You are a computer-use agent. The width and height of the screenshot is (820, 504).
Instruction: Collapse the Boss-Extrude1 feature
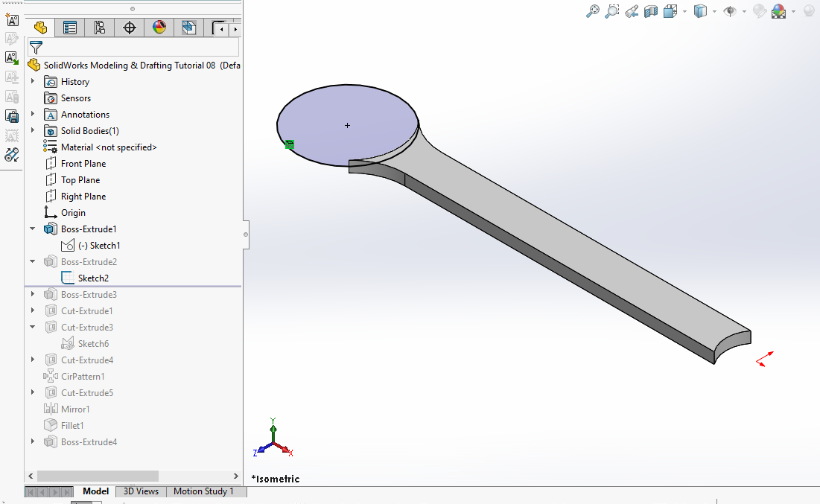pyautogui.click(x=33, y=229)
